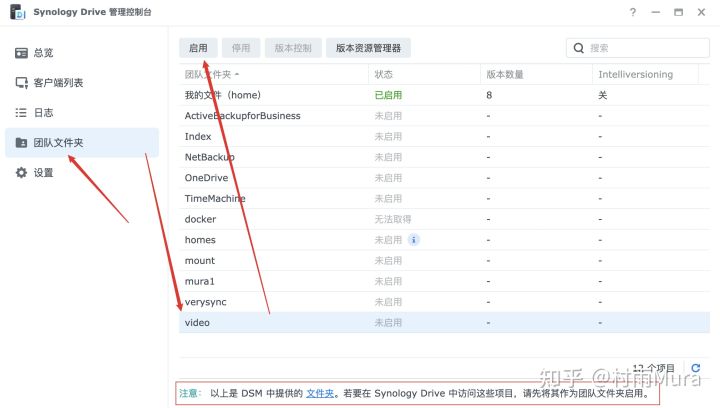Click the 团队文件夹 folder icon
This screenshot has width=720, height=408.
coord(21,143)
